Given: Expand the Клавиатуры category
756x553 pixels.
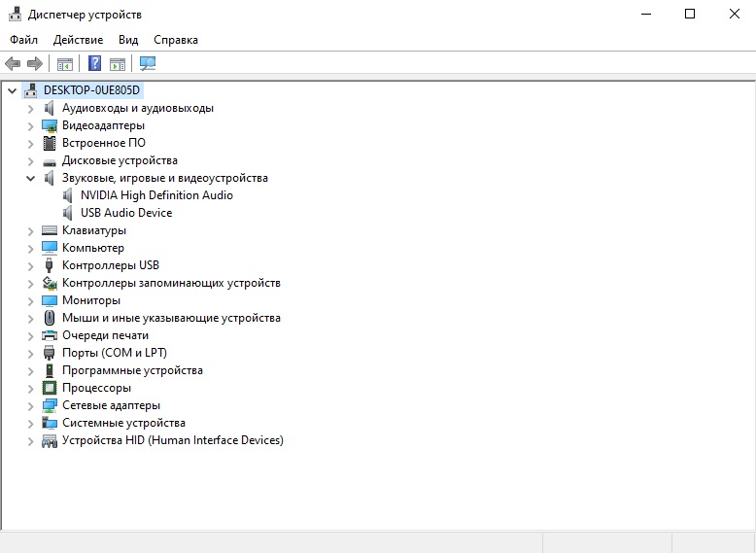Looking at the screenshot, I should coord(31,231).
